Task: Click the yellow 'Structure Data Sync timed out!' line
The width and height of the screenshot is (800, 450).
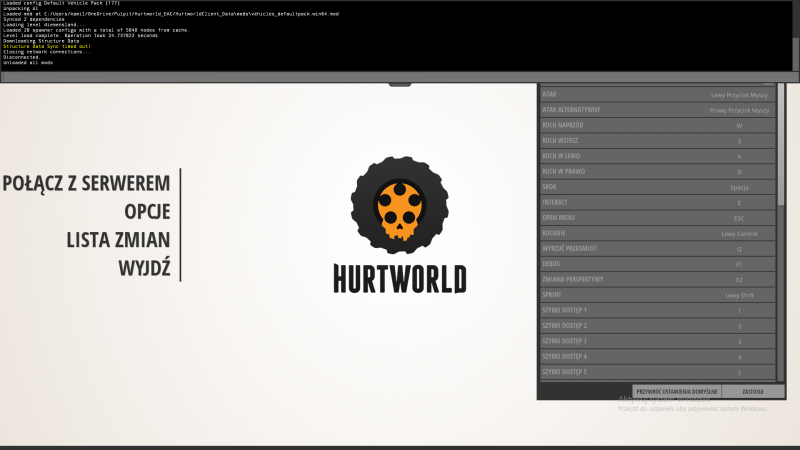Action: (x=47, y=46)
